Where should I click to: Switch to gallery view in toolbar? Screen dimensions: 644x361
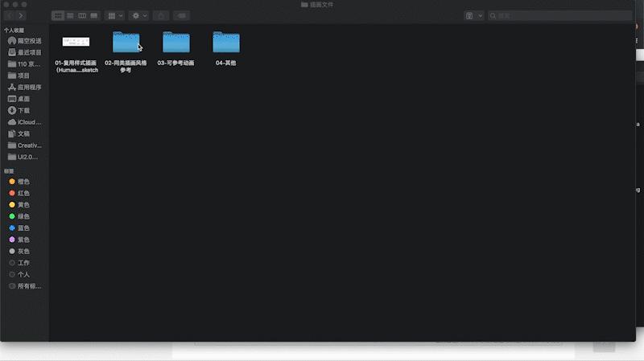94,15
